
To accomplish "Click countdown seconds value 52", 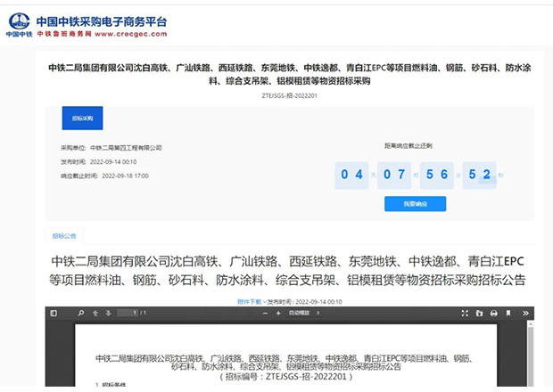I will tap(479, 175).
